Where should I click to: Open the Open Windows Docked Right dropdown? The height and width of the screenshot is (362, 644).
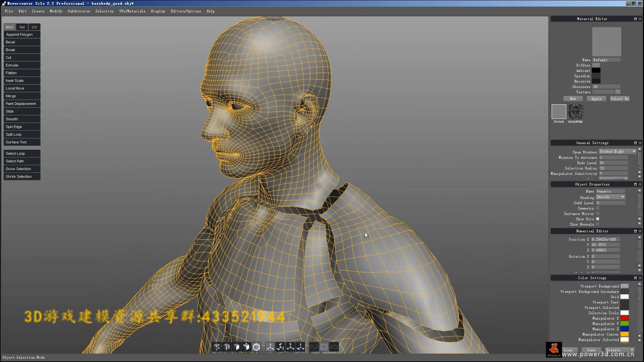(618, 152)
